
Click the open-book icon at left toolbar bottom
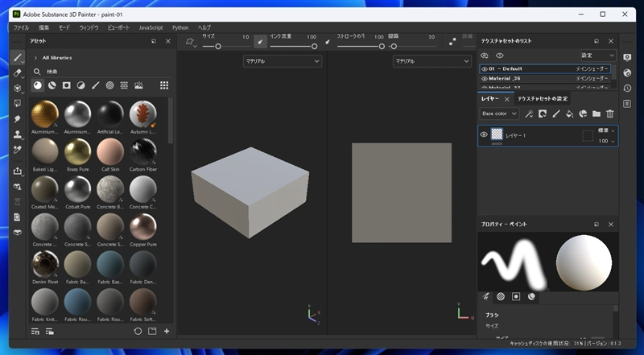(17, 233)
